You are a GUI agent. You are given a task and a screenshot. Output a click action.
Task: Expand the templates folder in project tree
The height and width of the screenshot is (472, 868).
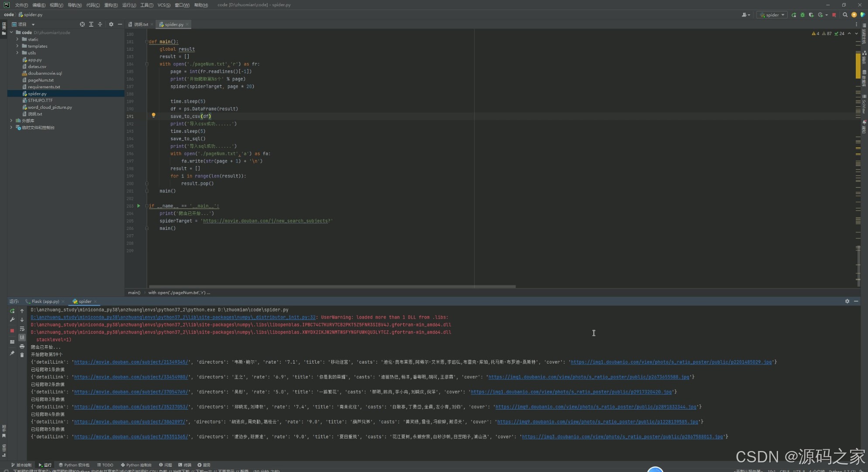tap(17, 46)
